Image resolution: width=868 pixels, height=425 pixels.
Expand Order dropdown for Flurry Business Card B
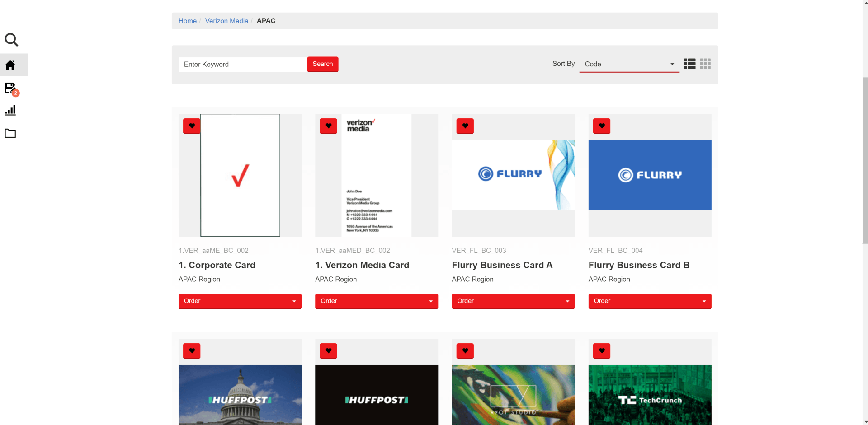(x=650, y=301)
